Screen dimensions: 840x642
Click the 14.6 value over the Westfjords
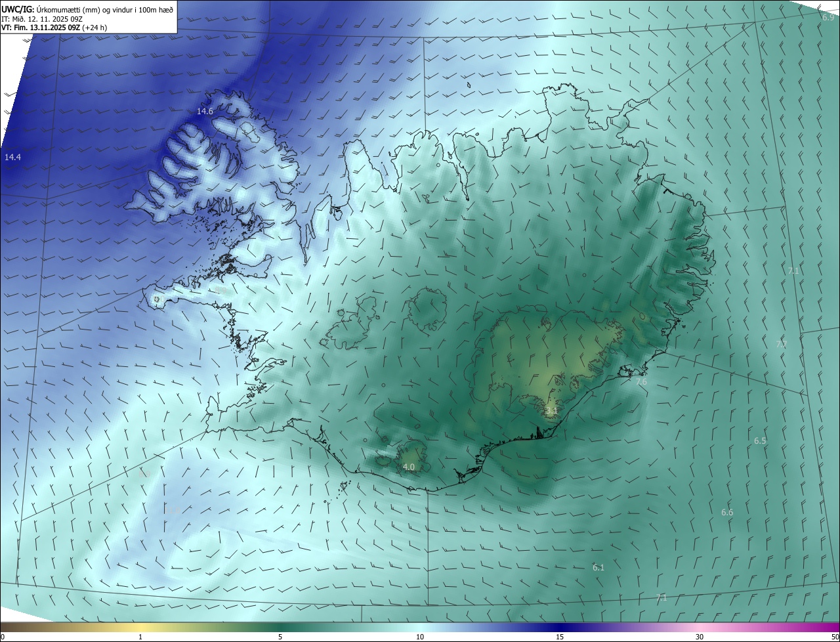coord(205,112)
